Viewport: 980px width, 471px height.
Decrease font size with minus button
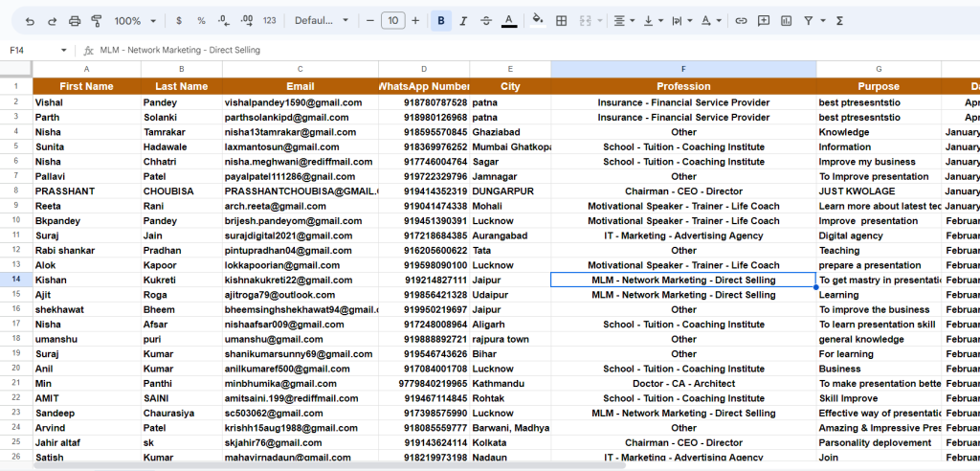tap(370, 21)
